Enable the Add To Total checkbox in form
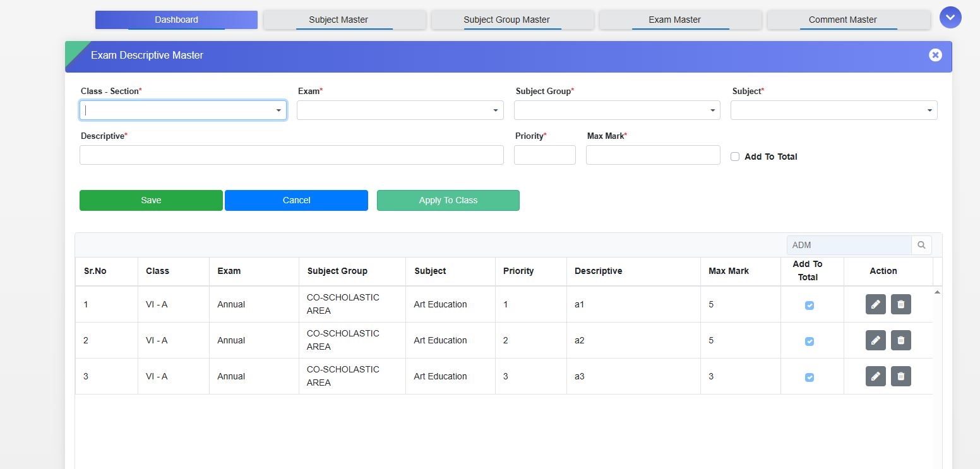980x469 pixels. [x=735, y=157]
